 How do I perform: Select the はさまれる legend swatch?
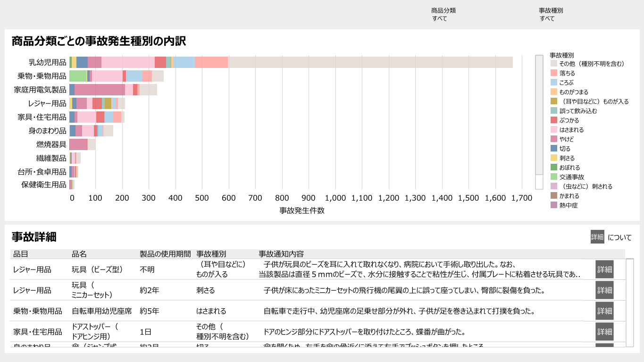(554, 130)
